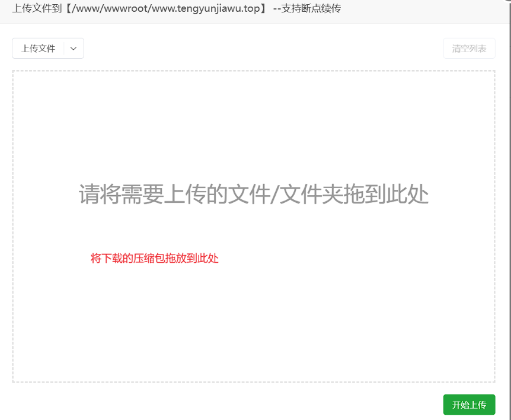511x420 pixels.
Task: Click the grayed-out 清空列表 button
Action: click(x=469, y=49)
